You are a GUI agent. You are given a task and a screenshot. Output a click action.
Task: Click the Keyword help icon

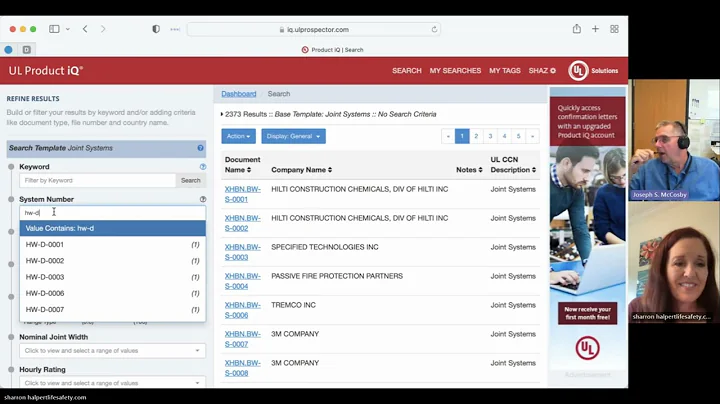pos(202,167)
